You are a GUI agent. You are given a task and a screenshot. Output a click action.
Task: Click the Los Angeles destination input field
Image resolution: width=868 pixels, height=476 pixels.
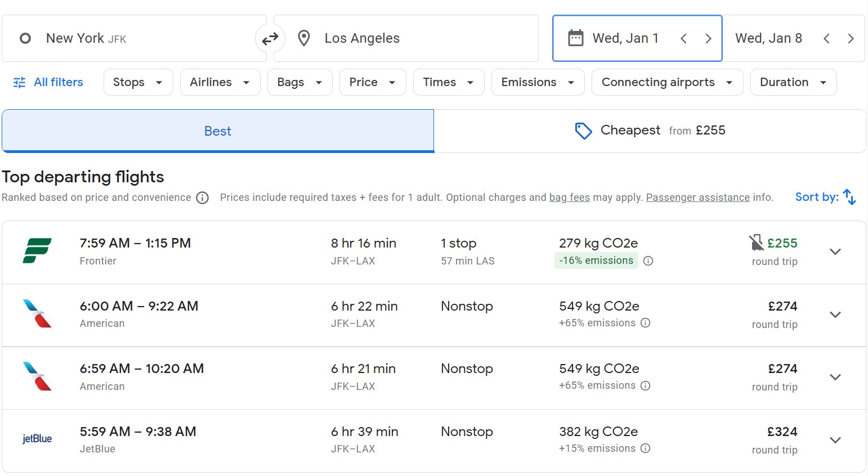pyautogui.click(x=405, y=38)
